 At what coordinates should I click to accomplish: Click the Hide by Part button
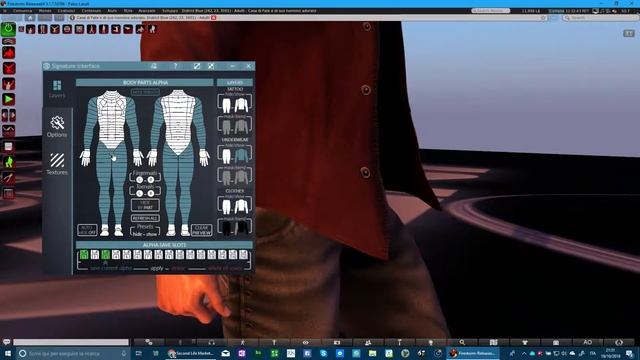(145, 205)
